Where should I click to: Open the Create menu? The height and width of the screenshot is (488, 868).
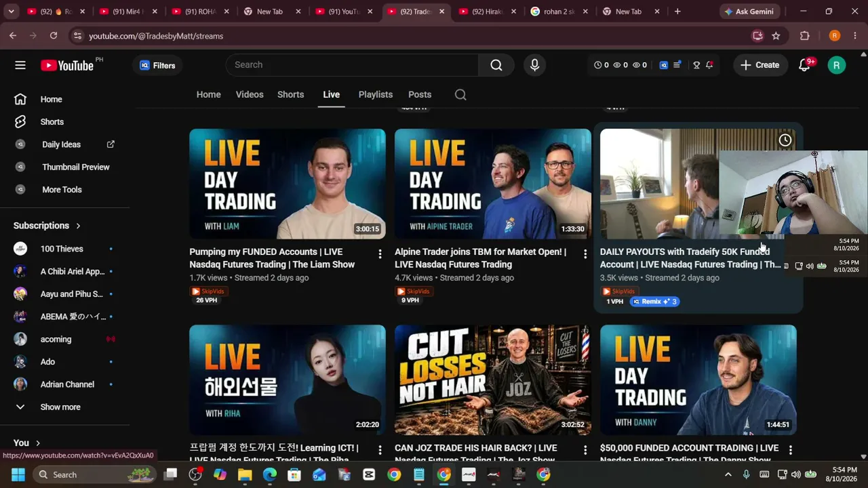(x=760, y=65)
